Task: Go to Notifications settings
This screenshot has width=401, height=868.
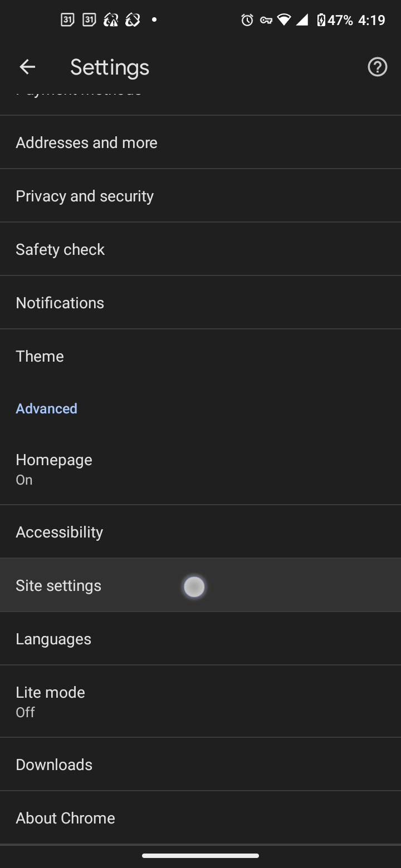Action: tap(200, 303)
